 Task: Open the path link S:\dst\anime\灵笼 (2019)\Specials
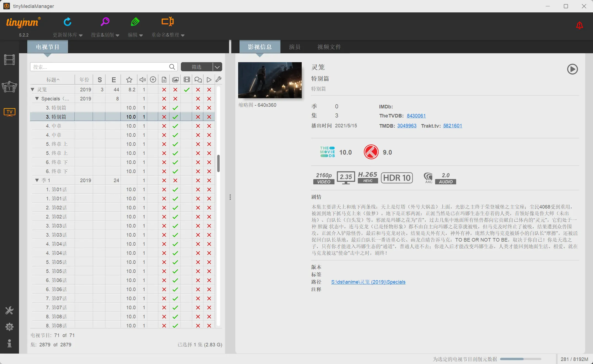point(368,282)
